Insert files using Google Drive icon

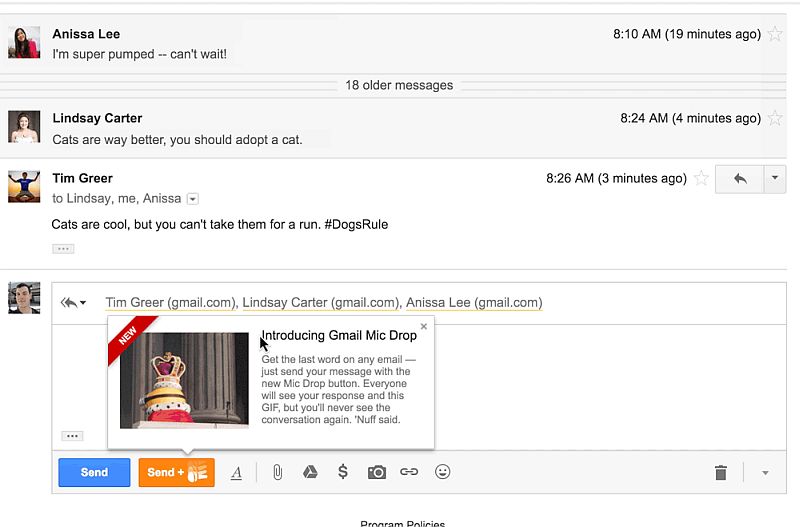310,472
